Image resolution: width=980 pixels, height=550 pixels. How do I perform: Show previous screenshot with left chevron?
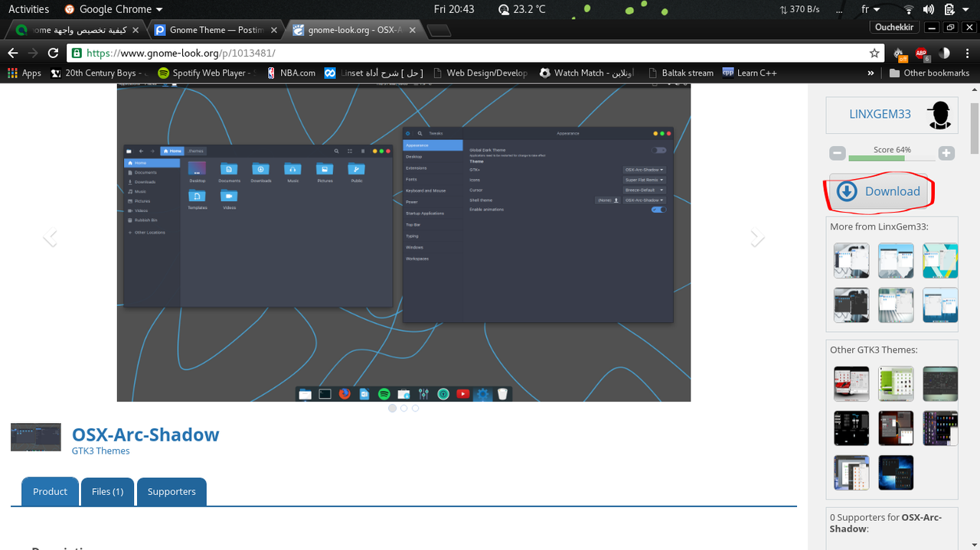coord(51,238)
